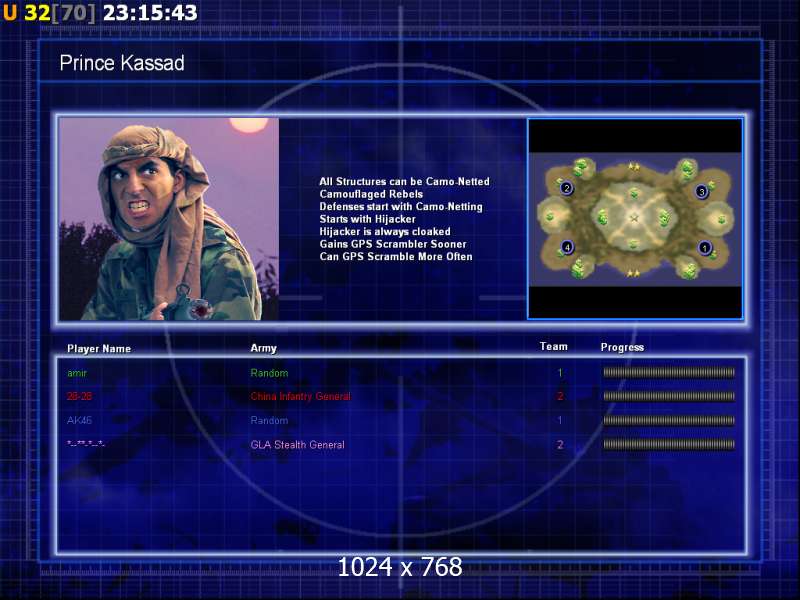Click start position 2 marker on the minimap
This screenshot has height=600, width=800.
[566, 188]
